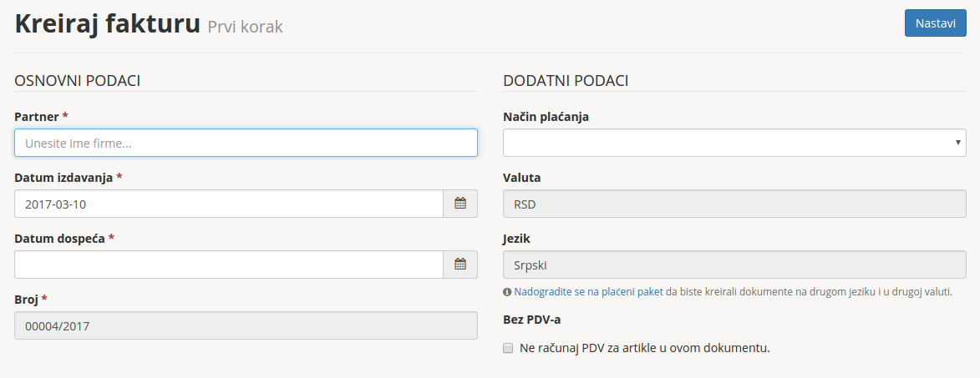Enable the 'Ne računaj PDV' checkbox
Screen dimensions: 980x378
click(x=508, y=349)
